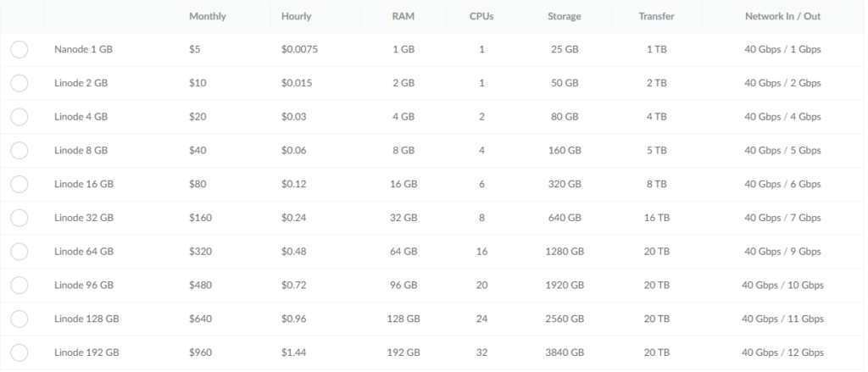The height and width of the screenshot is (372, 868).
Task: Click the RAM column header
Action: point(403,16)
